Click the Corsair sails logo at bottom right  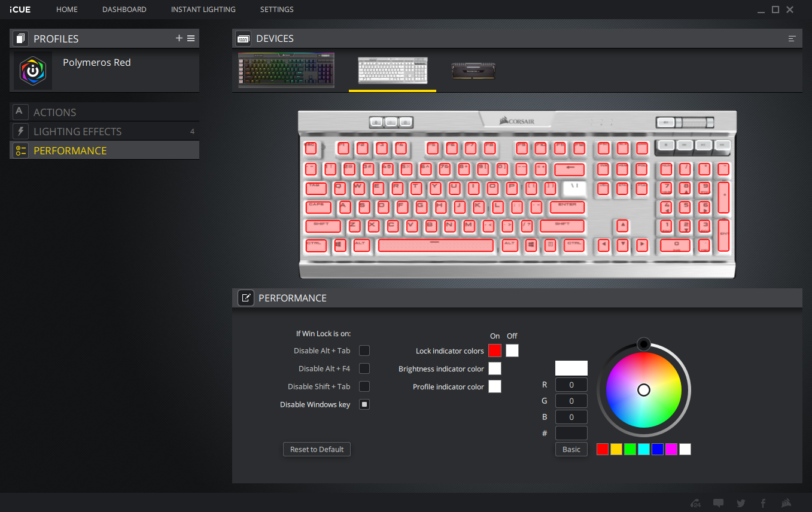pyautogui.click(x=786, y=503)
